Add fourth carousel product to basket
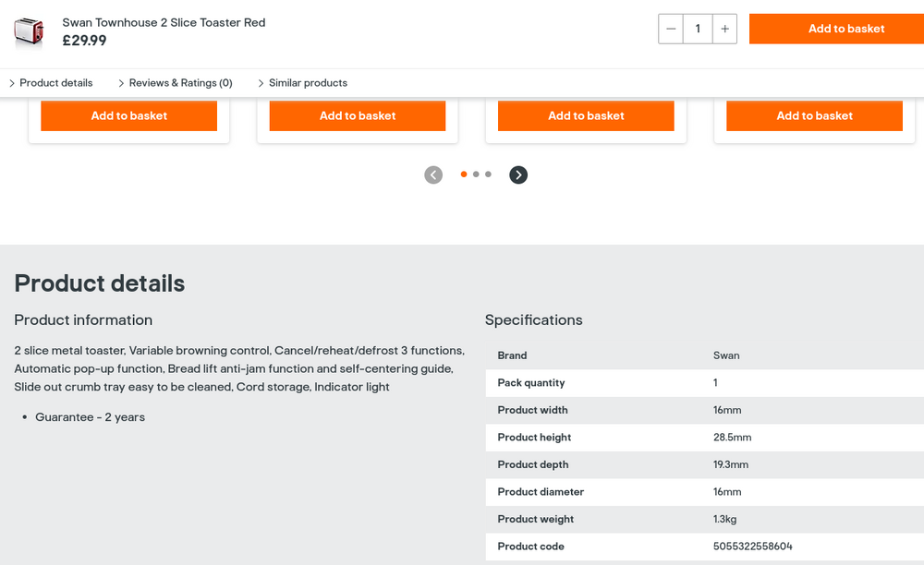The width and height of the screenshot is (924, 565). point(814,115)
